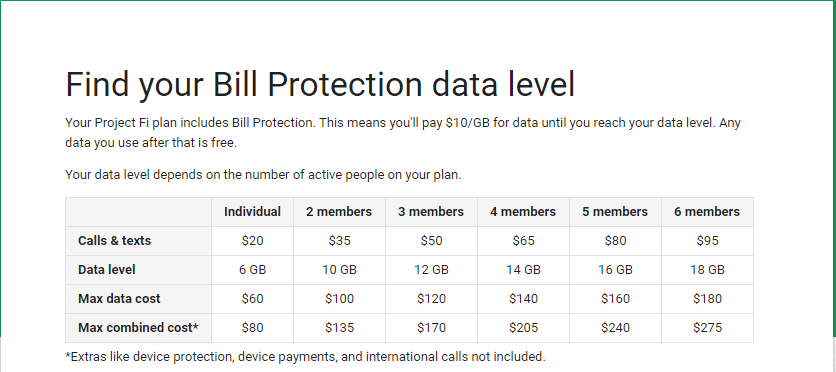Click the $20 Individual calls cell
Image resolution: width=836 pixels, height=372 pixels.
pyautogui.click(x=252, y=241)
